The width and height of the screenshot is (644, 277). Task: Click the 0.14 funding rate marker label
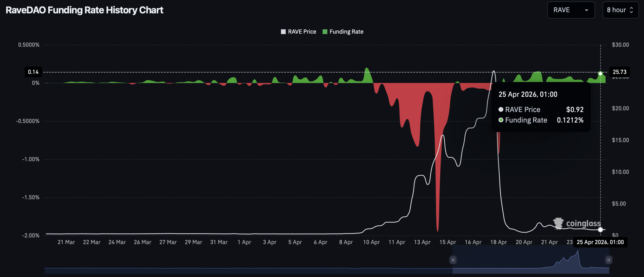33,72
